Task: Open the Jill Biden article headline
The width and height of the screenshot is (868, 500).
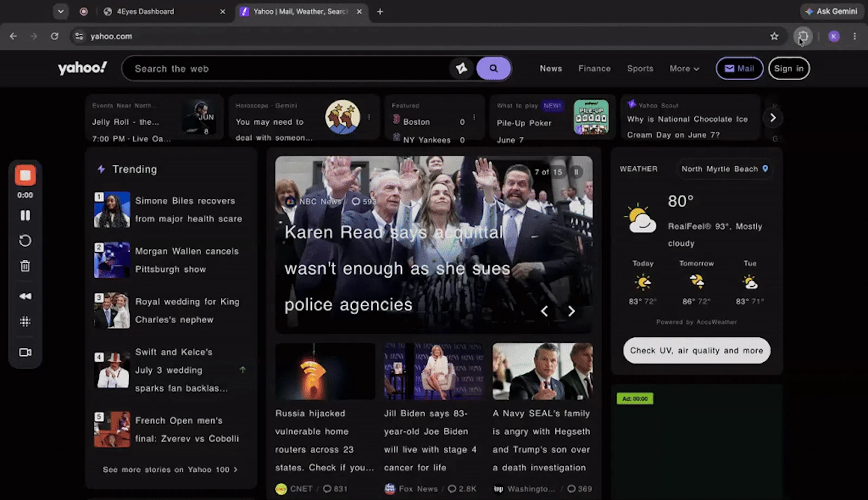Action: [430, 440]
